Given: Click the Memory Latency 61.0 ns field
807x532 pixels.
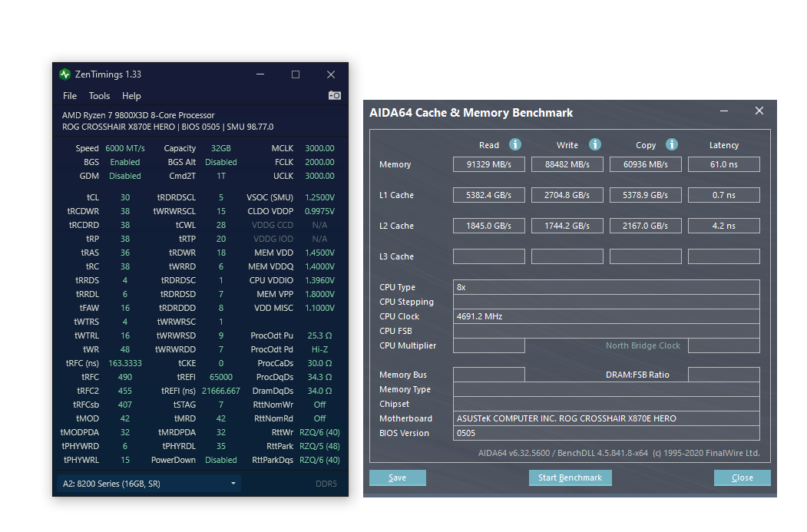Looking at the screenshot, I should point(723,164).
